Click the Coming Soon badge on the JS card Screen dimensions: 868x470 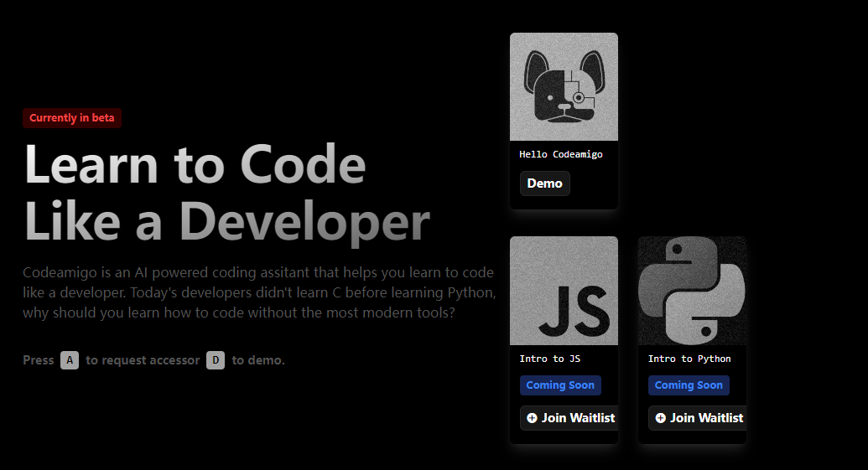click(560, 385)
